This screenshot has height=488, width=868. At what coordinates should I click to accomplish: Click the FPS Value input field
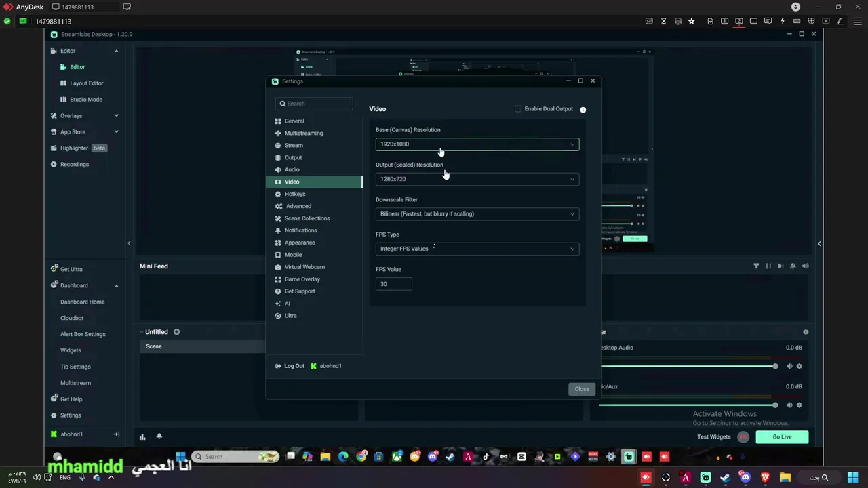(x=393, y=284)
